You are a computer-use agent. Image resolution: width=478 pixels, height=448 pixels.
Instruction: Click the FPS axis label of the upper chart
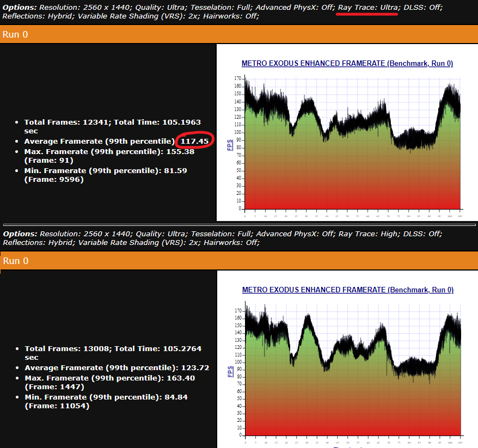230,145
